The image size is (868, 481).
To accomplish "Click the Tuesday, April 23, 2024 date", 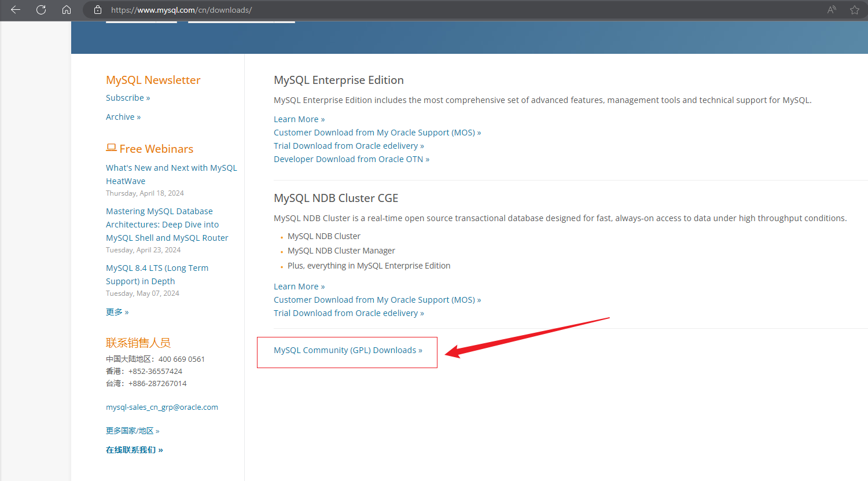I will click(143, 250).
